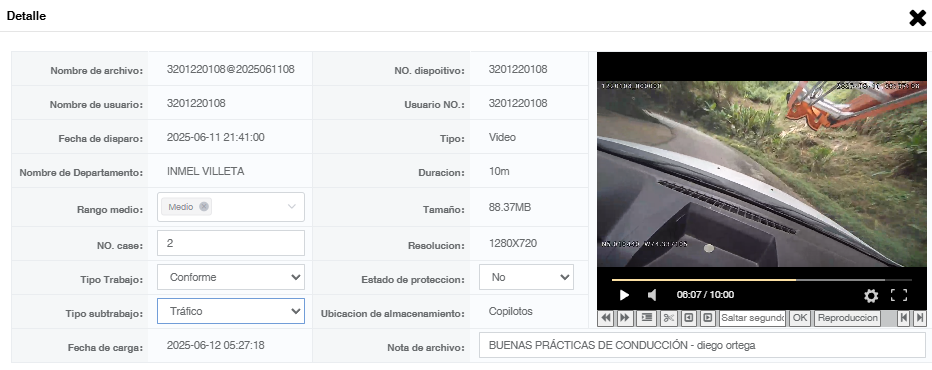Click the video preview frame
This screenshot has height=370, width=932.
coord(761,174)
